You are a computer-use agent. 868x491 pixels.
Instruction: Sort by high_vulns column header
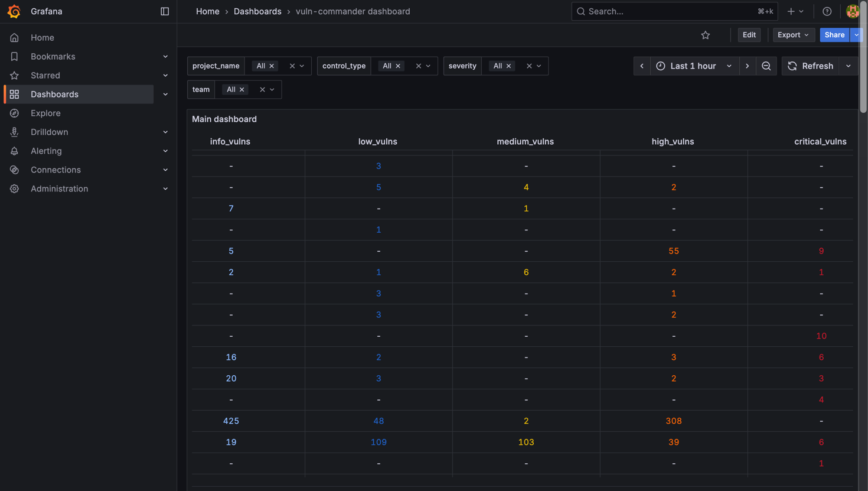(x=673, y=142)
